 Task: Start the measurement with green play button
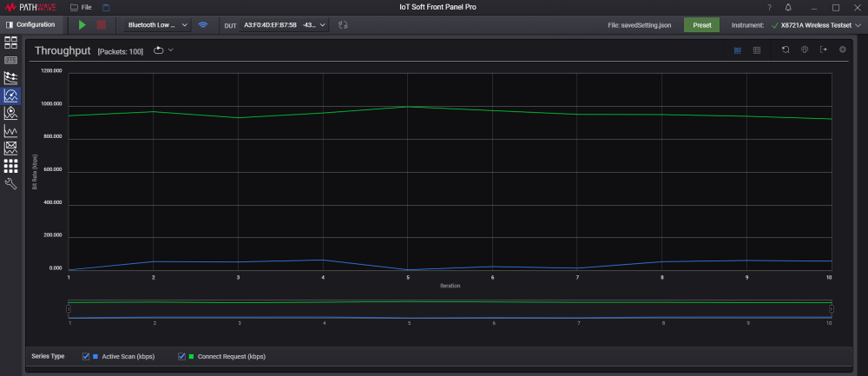tap(82, 25)
